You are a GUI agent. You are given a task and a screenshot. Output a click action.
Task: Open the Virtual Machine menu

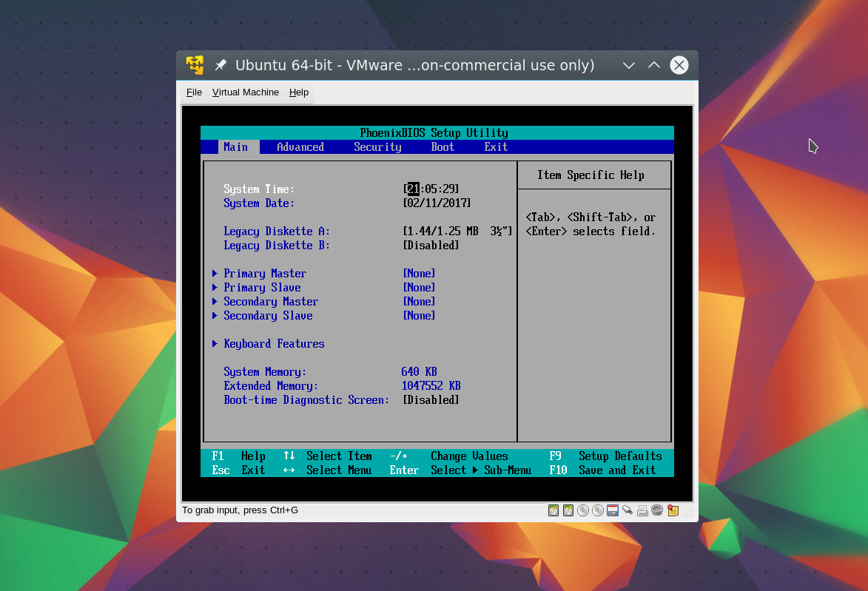point(245,92)
